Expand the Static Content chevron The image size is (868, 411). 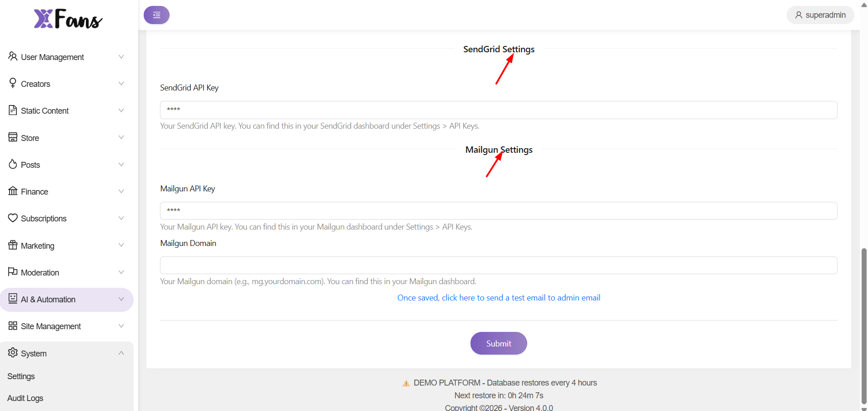click(121, 110)
